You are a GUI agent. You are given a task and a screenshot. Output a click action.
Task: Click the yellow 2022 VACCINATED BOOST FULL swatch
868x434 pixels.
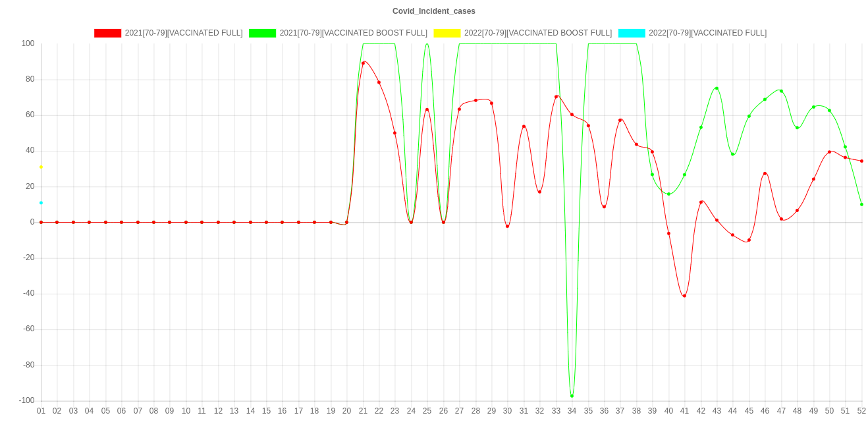(x=447, y=33)
